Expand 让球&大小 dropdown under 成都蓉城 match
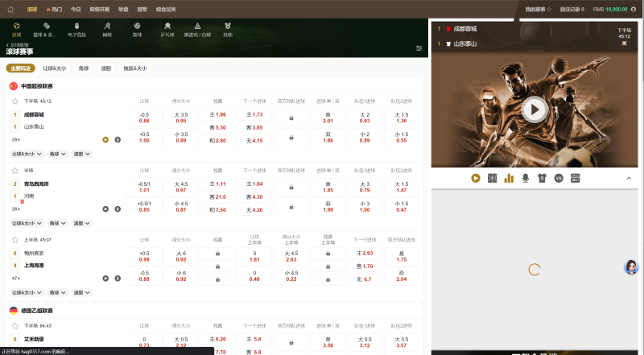Image resolution: width=644 pixels, height=355 pixels. pyautogui.click(x=27, y=153)
